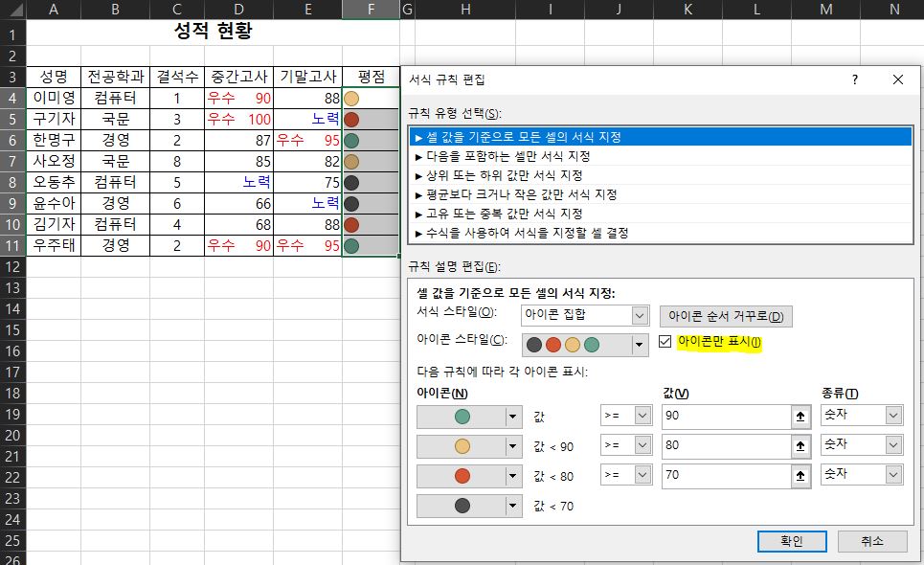Open the 아이콘 스타일 dropdown

coord(640,345)
